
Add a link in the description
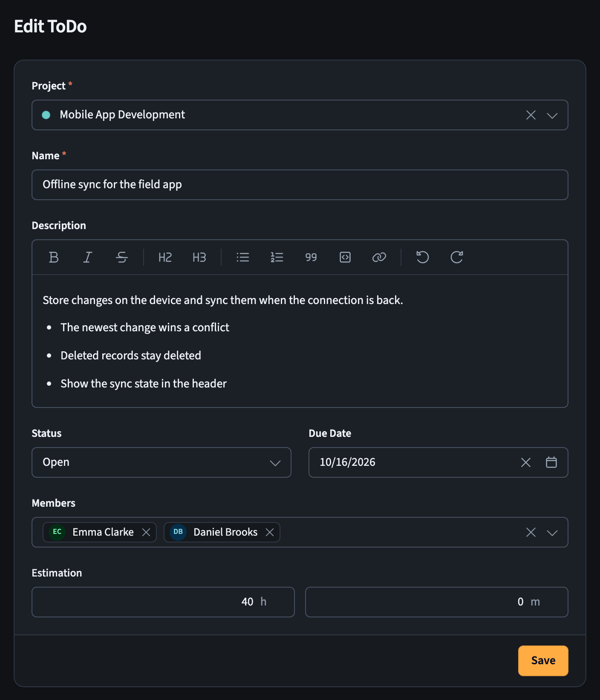(x=379, y=257)
